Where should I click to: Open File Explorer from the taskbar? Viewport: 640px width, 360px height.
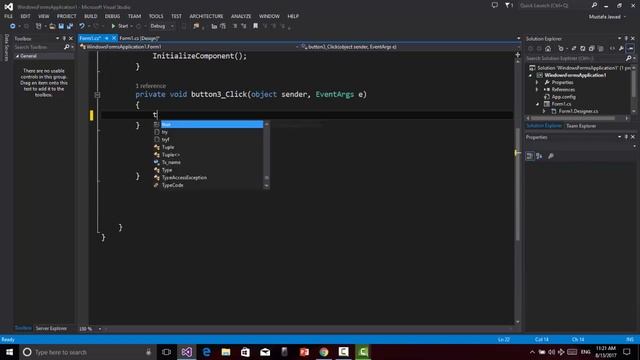226,352
